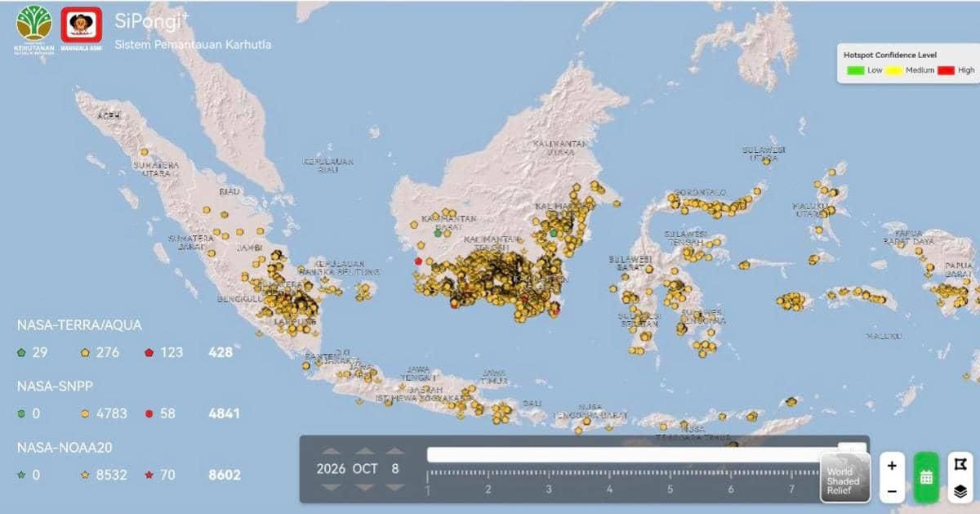Toggle NOAA20 high hotspots count 70
980x514 pixels.
[x=160, y=474]
